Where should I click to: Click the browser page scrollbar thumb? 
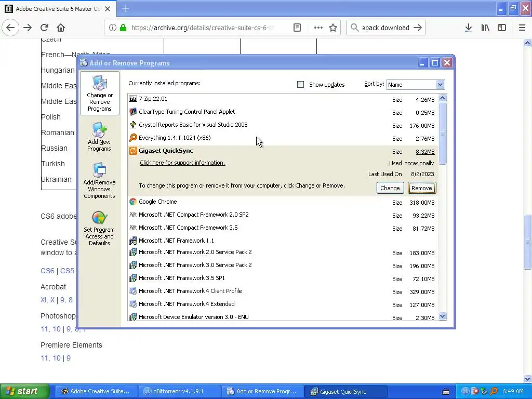(x=528, y=242)
